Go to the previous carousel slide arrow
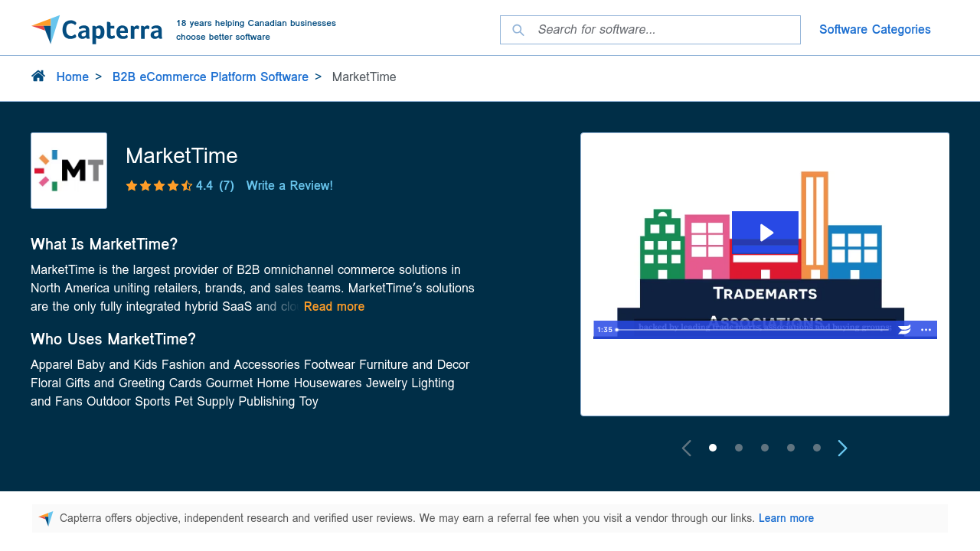This screenshot has height=551, width=980. (x=687, y=448)
